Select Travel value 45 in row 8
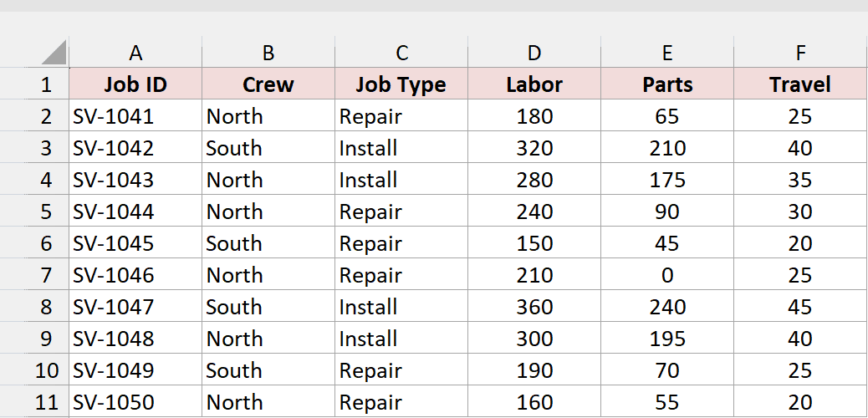This screenshot has height=418, width=868. coord(800,306)
